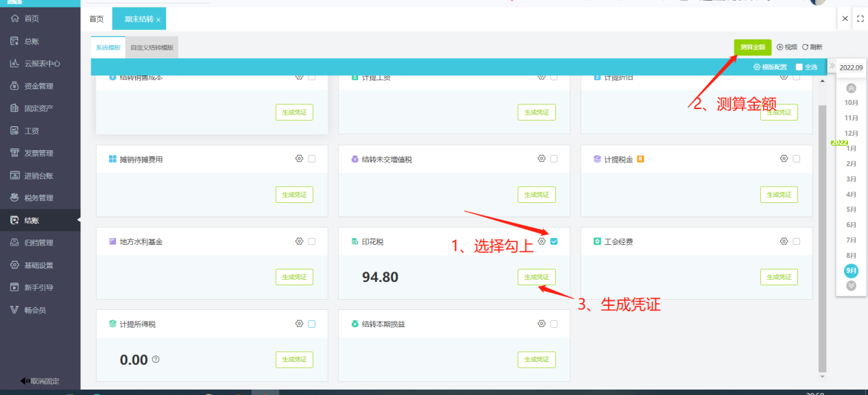Tick the 结转未交增值税 checkbox

(554, 158)
